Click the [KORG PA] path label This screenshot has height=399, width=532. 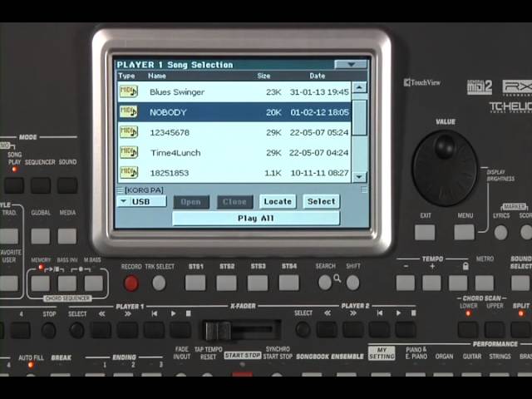point(144,190)
